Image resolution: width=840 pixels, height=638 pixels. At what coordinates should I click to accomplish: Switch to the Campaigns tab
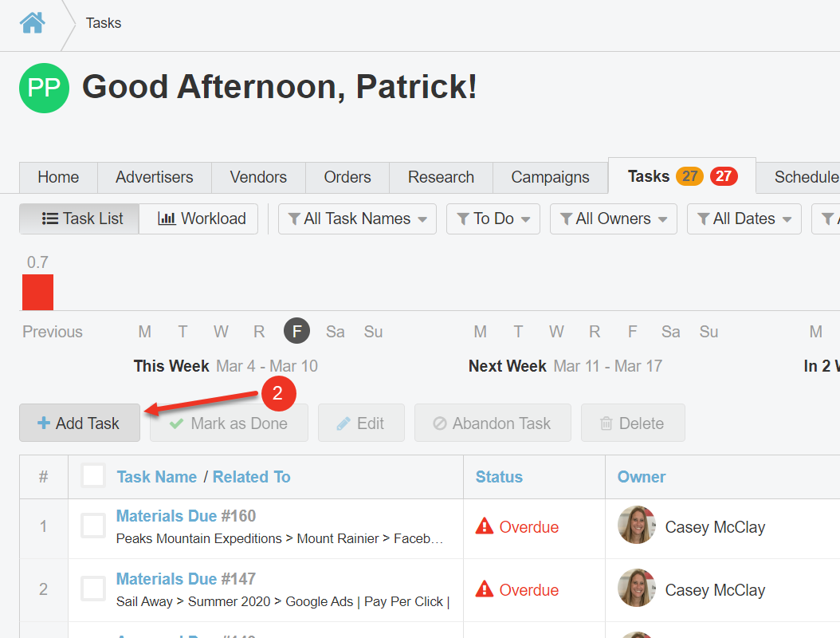point(550,176)
